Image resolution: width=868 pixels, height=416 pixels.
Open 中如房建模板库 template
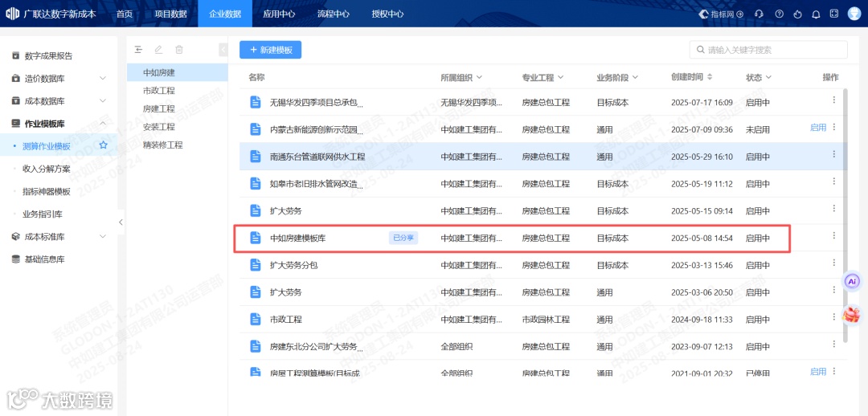[x=298, y=238]
